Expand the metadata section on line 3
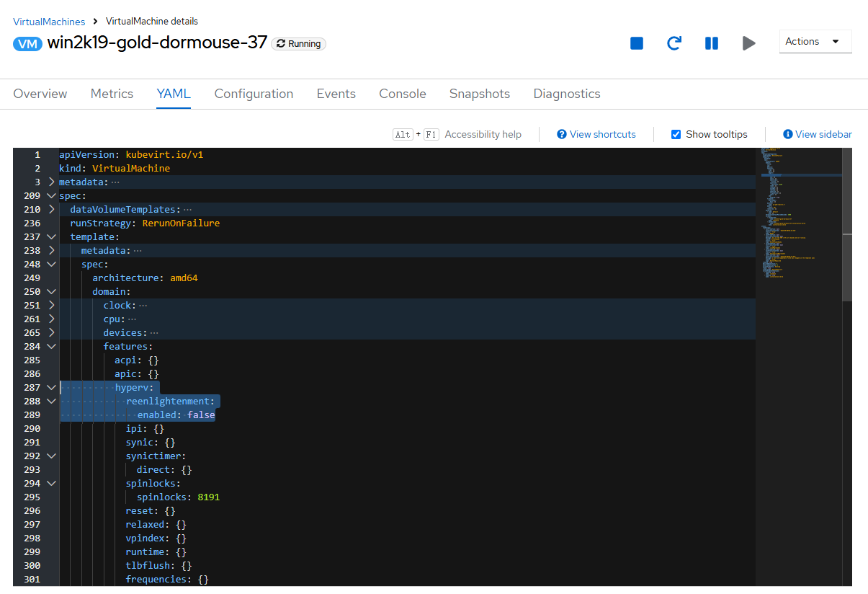Image resolution: width=868 pixels, height=594 pixels. [51, 182]
